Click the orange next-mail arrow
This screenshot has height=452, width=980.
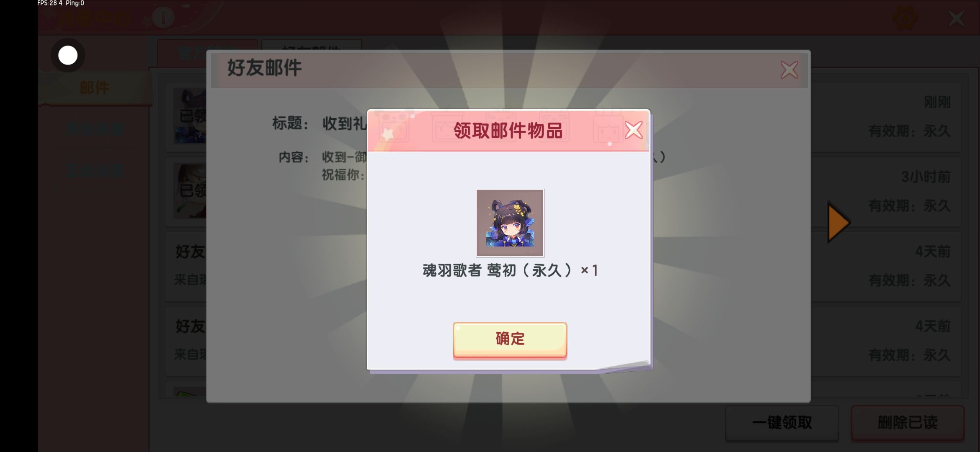point(838,222)
